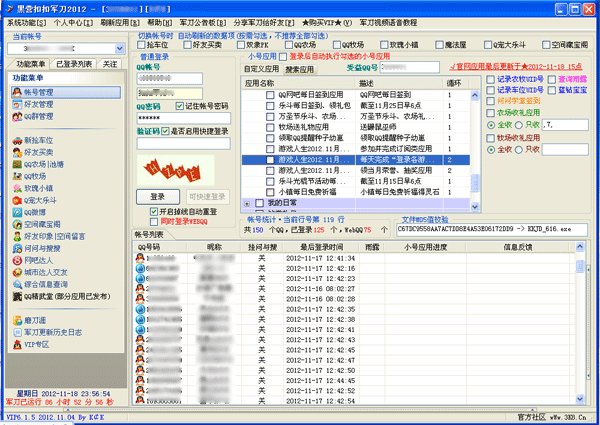Open the 当前帐号 account dropdown

119,48
